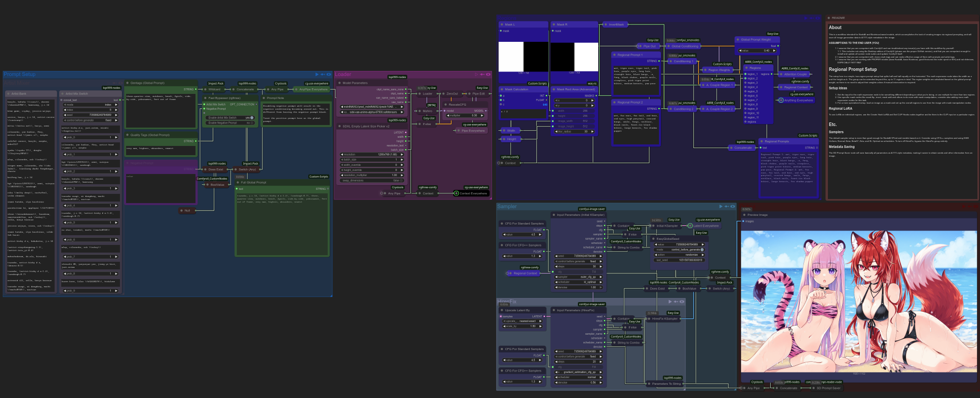Click the bypass icon on the Loader group header
980x398 pixels.
(482, 74)
